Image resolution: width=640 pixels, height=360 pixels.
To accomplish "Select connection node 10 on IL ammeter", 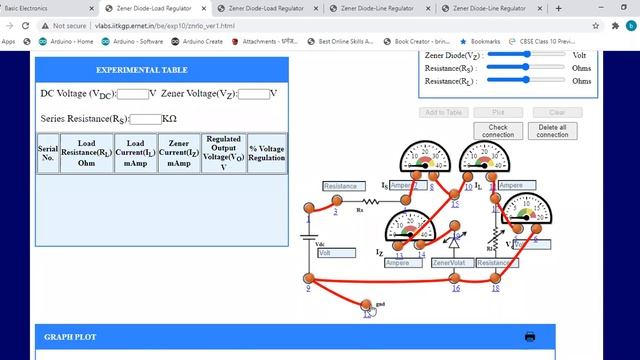I will click(468, 177).
